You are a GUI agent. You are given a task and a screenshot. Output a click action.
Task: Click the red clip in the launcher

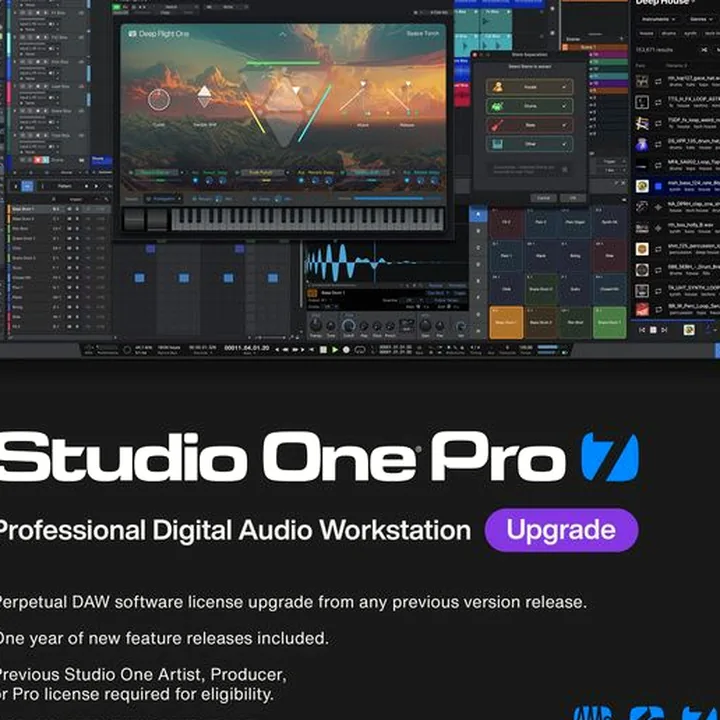pos(461,96)
